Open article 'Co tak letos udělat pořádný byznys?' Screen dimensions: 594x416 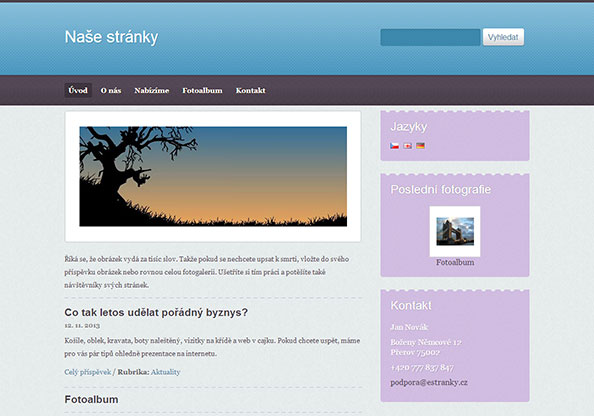coord(156,313)
